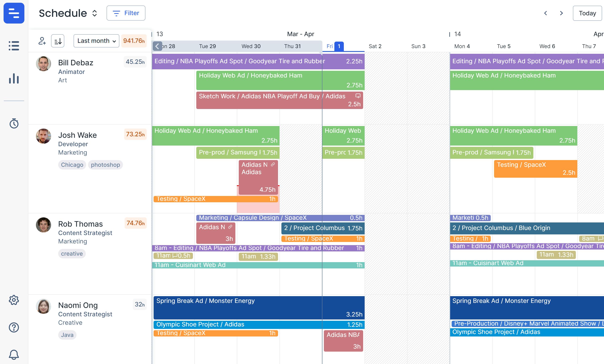This screenshot has width=604, height=364.
Task: Open settings gear in sidebar
Action: point(14,300)
